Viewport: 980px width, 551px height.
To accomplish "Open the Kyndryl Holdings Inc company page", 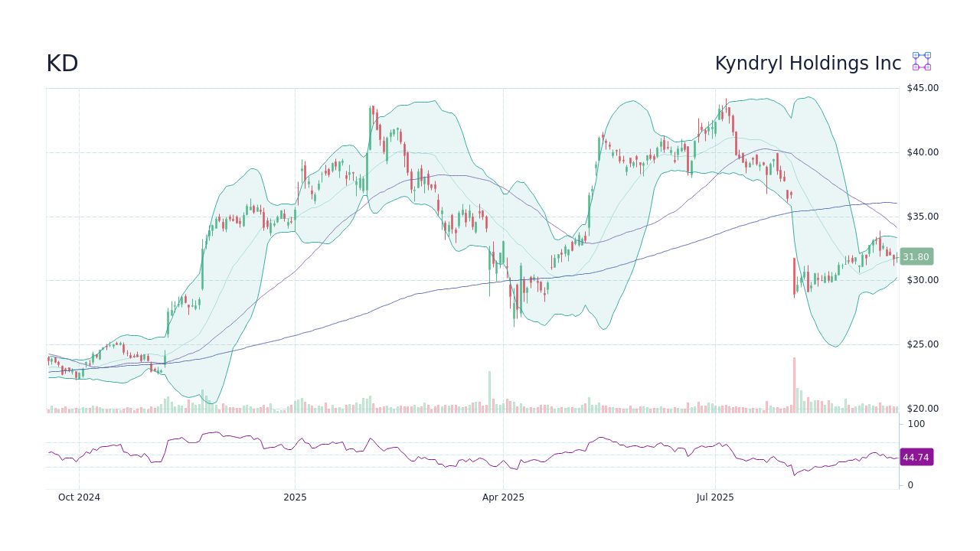I will tap(808, 64).
